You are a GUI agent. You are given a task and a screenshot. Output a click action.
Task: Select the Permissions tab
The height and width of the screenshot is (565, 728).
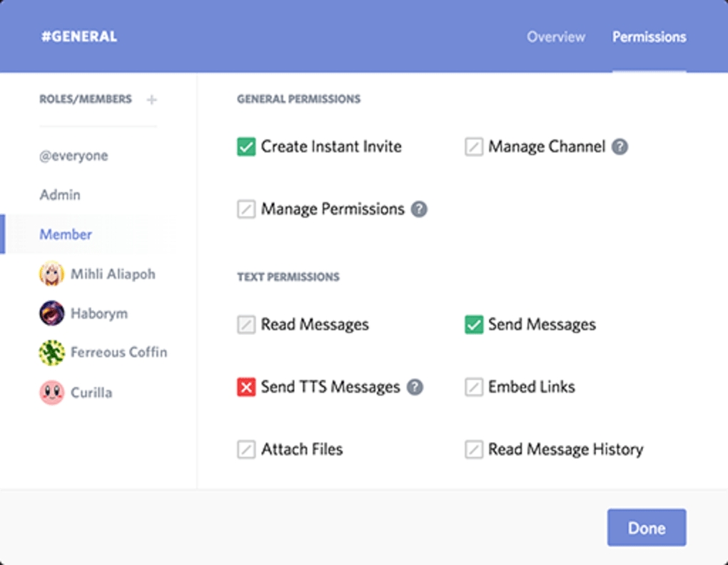[649, 37]
